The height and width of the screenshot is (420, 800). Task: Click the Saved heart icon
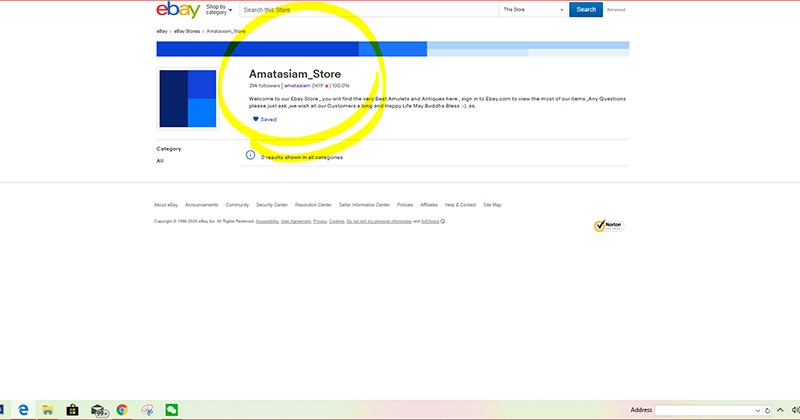coord(256,119)
